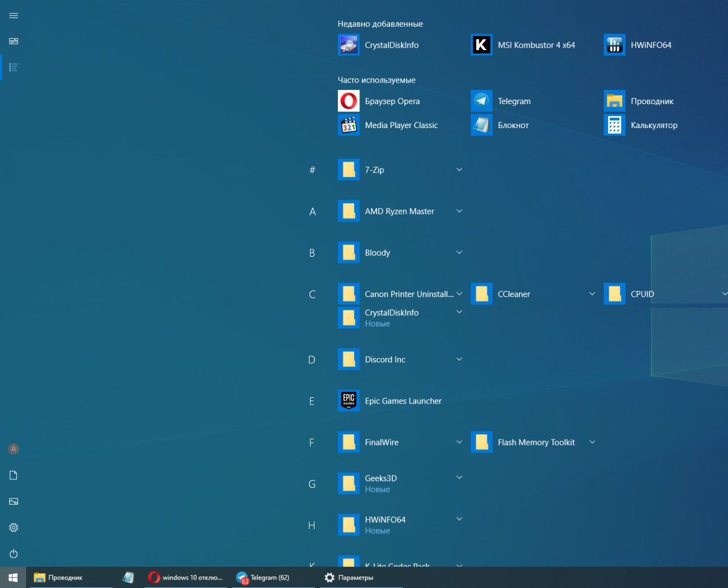Switch to pinned tiles view
The height and width of the screenshot is (588, 728).
tap(14, 41)
